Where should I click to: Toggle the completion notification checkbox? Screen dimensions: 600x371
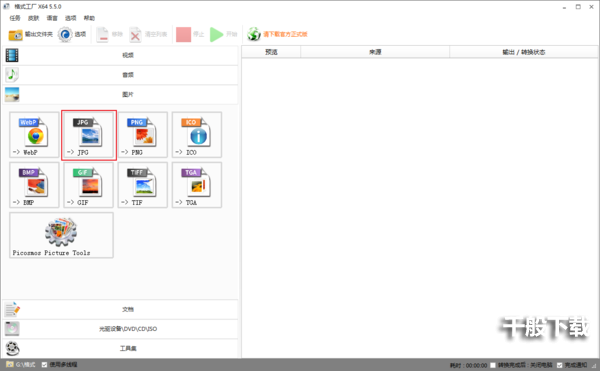559,365
